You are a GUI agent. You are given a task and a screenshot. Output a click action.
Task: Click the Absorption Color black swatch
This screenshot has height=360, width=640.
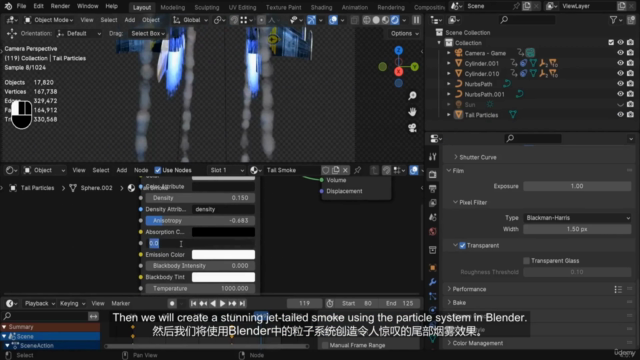(x=223, y=232)
